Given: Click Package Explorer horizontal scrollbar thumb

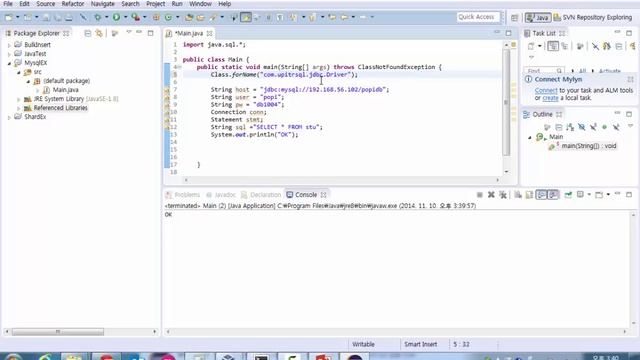Looking at the screenshot, I should [x=58, y=332].
